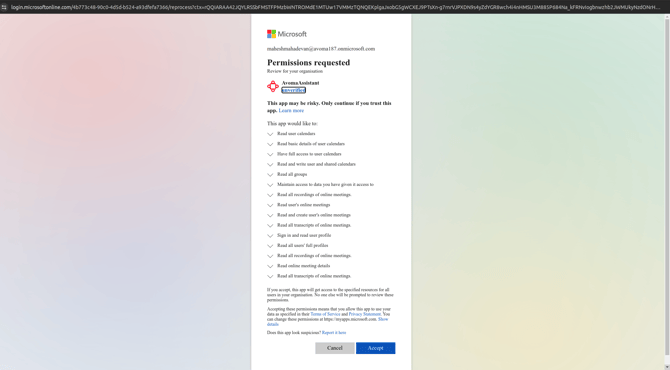670x370 pixels.
Task: Click the Review for your organisation text
Action: [x=295, y=71]
